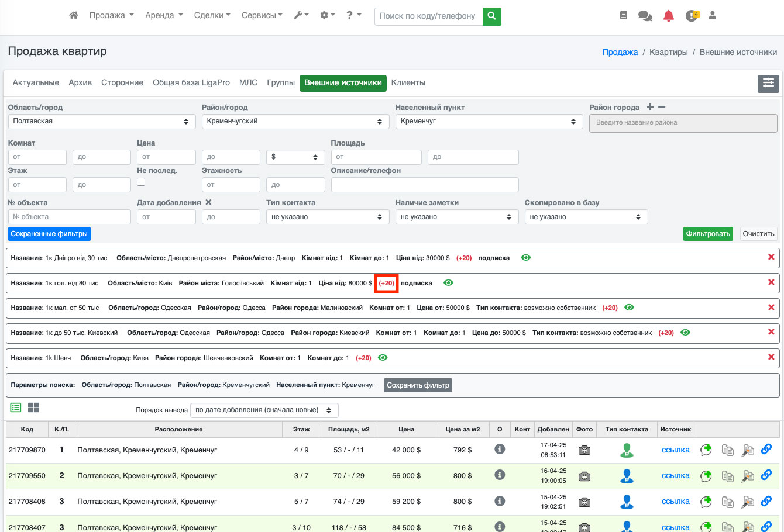
Task: Delete saved filter "1к Шевч" with red X
Action: [x=771, y=357]
